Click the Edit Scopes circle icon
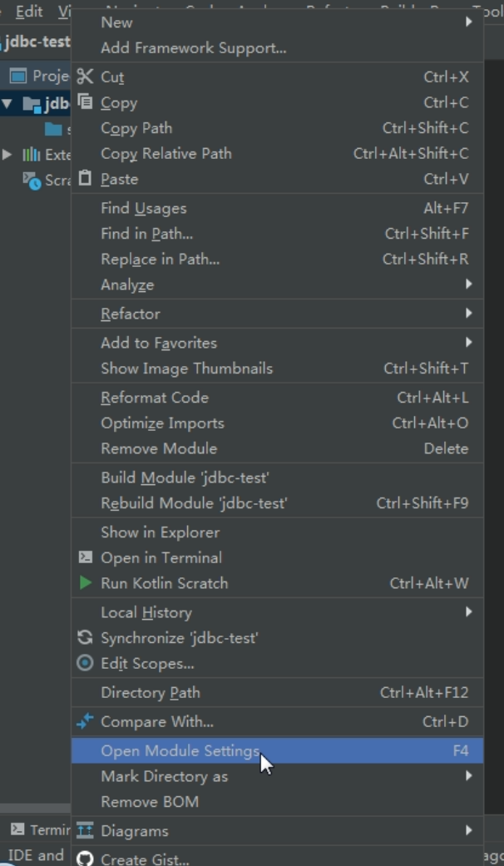Viewport: 504px width, 866px height. point(85,663)
